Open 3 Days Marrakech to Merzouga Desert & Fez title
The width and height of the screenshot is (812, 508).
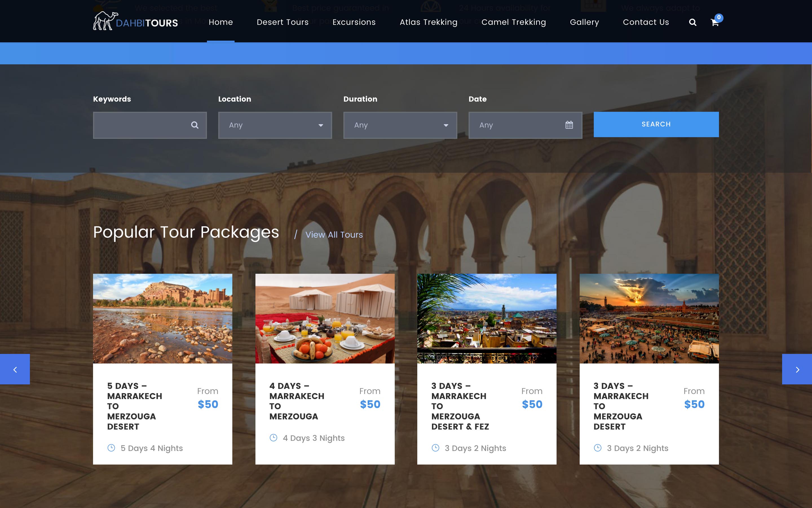click(x=460, y=406)
